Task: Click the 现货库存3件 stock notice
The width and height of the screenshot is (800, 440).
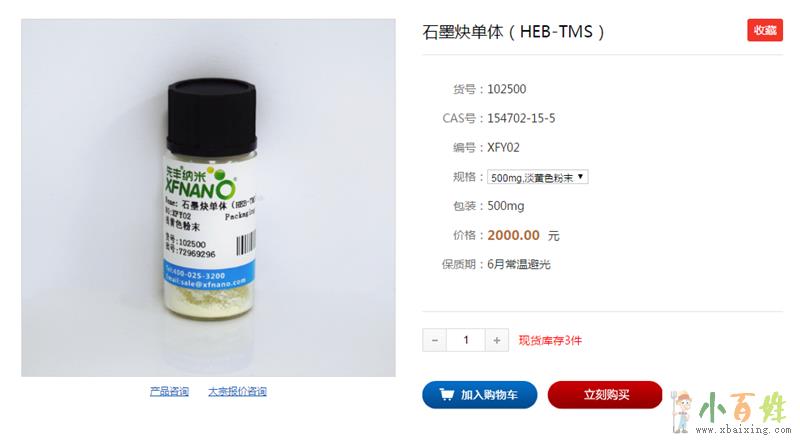Action: [x=550, y=340]
